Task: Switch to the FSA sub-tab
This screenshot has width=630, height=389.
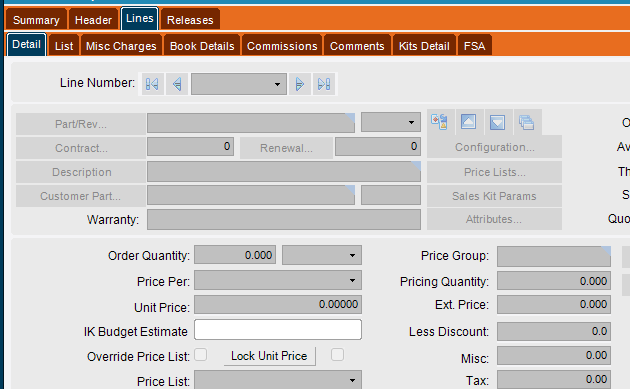Action: (x=475, y=46)
